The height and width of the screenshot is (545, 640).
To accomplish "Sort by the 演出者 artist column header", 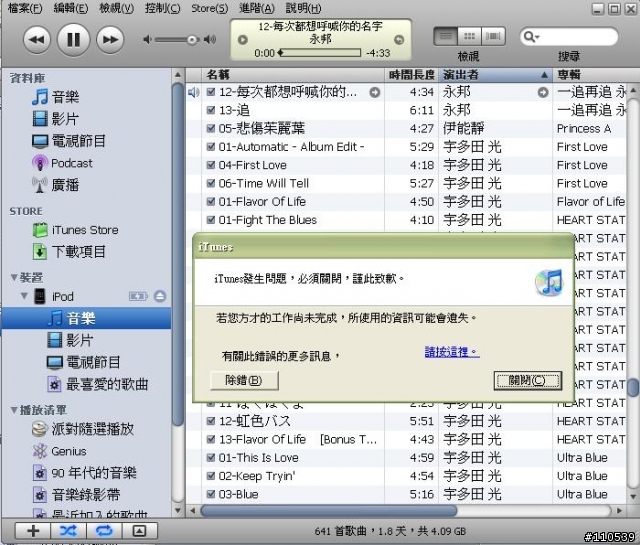I will point(496,75).
